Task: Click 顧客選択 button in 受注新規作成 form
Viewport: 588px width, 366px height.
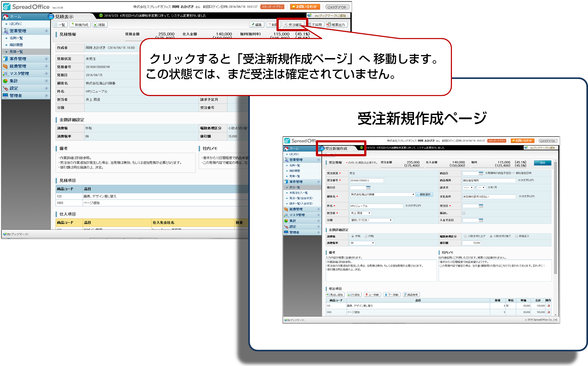Action: tap(424, 195)
